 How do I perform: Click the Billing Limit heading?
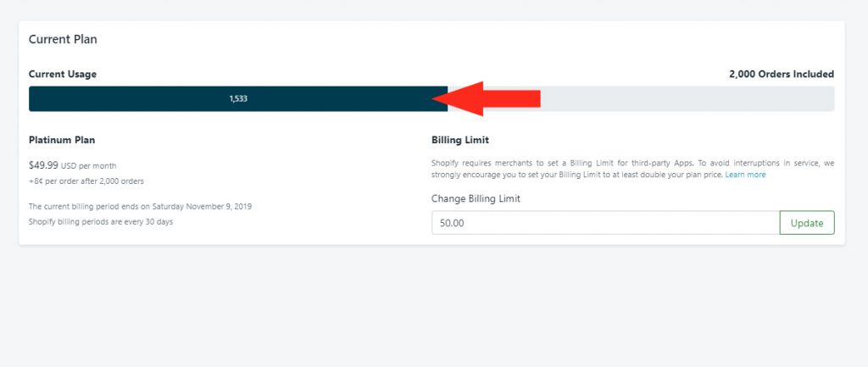460,140
